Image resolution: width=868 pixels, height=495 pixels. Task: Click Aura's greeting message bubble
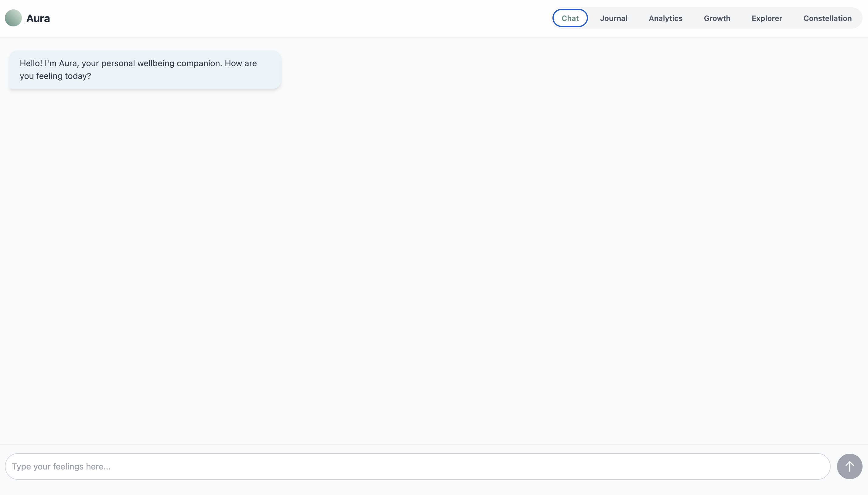(x=145, y=70)
